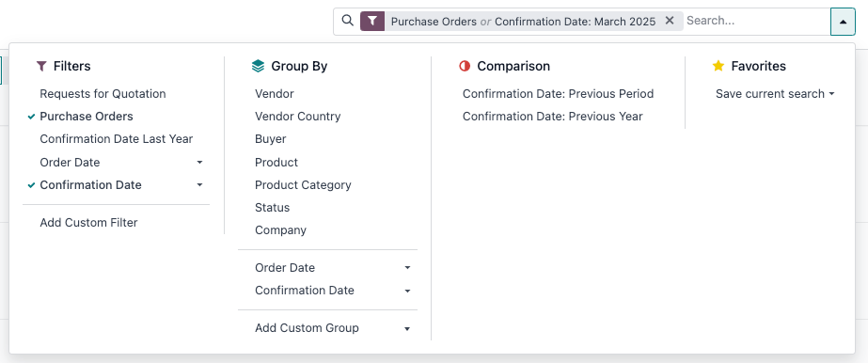
Task: Click the Comparison half-circle icon
Action: click(x=465, y=67)
